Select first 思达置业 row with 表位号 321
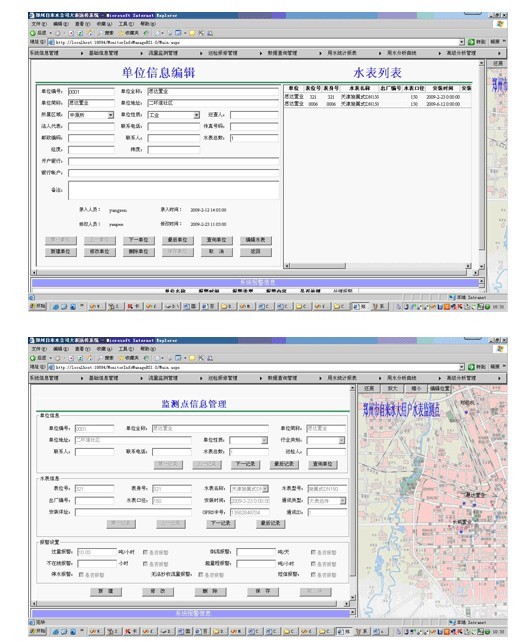The image size is (530, 642). (x=378, y=97)
